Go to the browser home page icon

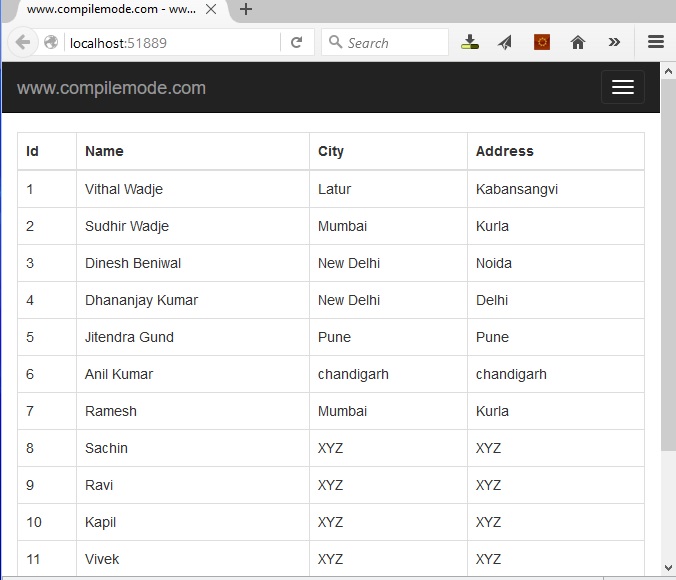click(577, 43)
